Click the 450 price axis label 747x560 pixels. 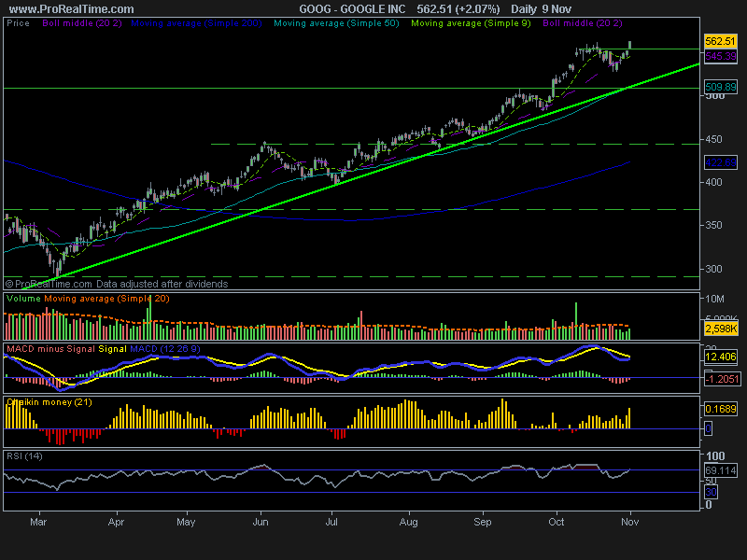(x=713, y=139)
